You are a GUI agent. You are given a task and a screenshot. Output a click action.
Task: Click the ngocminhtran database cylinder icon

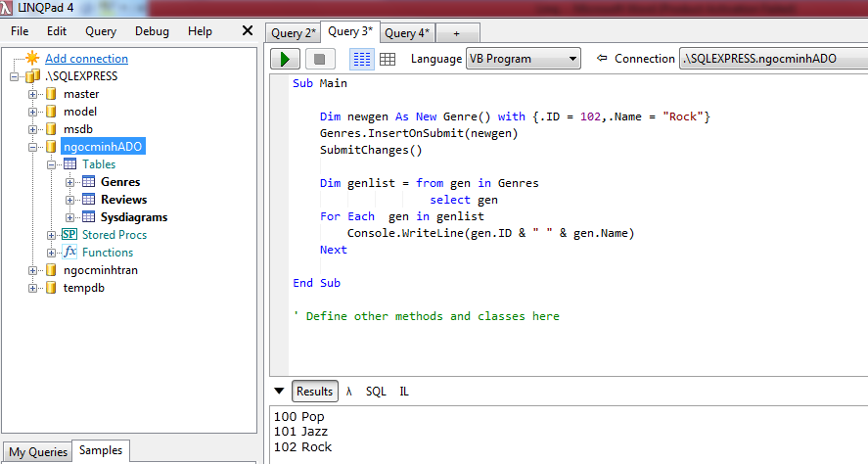(x=51, y=270)
